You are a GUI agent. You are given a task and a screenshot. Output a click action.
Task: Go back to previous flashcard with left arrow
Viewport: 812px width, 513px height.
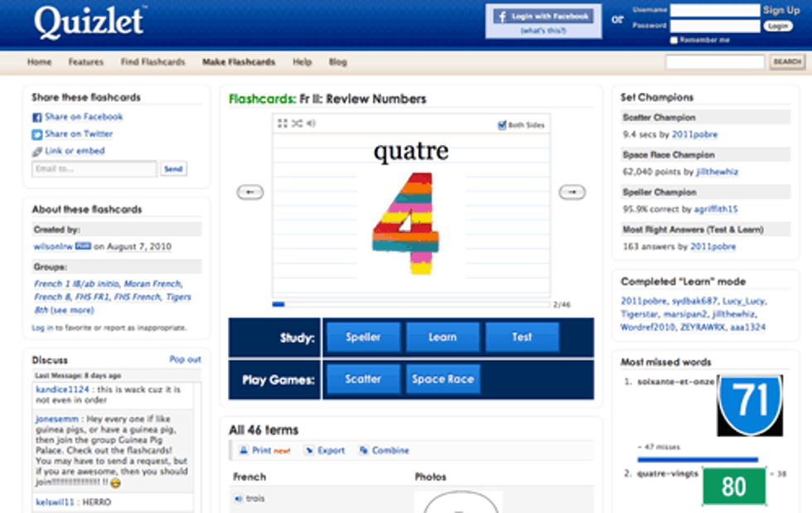pyautogui.click(x=250, y=192)
